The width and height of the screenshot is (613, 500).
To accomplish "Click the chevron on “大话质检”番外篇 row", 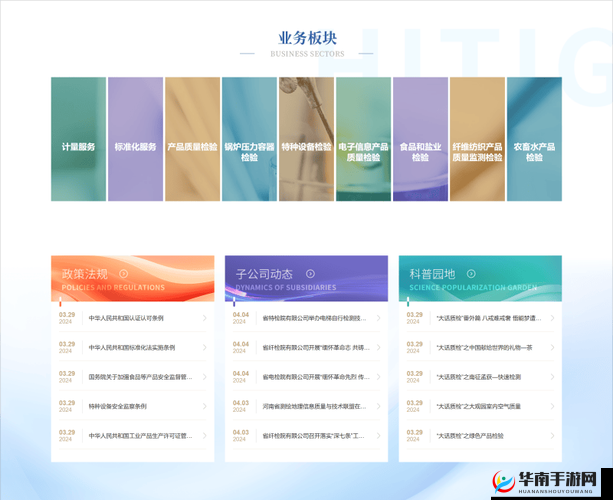I will [x=552, y=318].
